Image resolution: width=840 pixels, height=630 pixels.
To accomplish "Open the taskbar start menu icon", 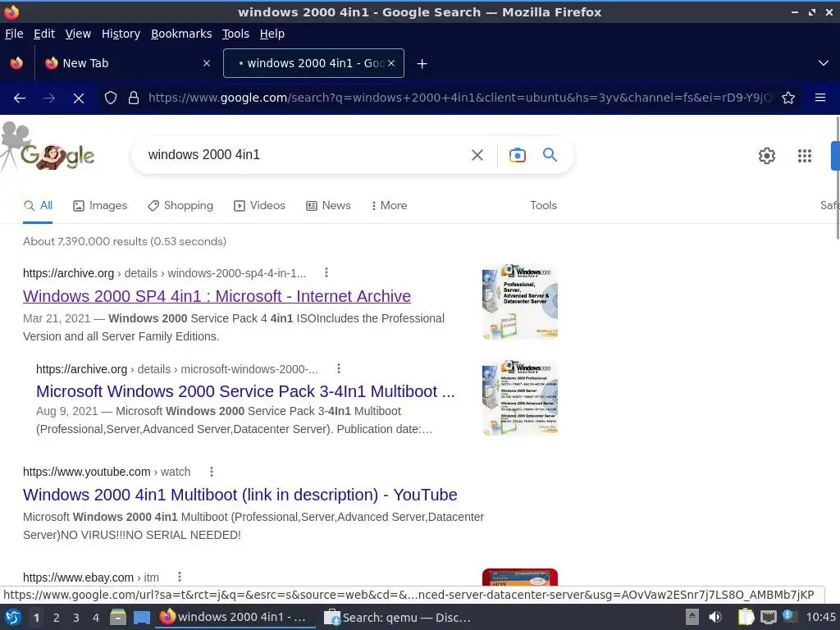I will click(13, 618).
